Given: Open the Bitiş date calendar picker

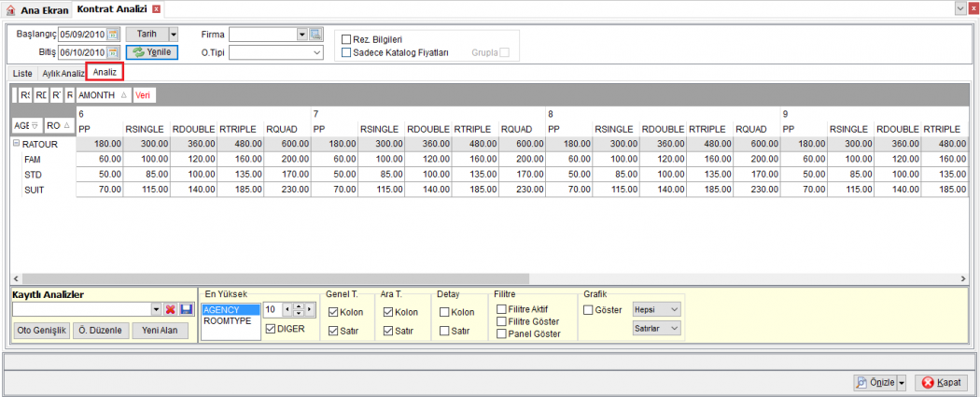Looking at the screenshot, I should (x=113, y=52).
